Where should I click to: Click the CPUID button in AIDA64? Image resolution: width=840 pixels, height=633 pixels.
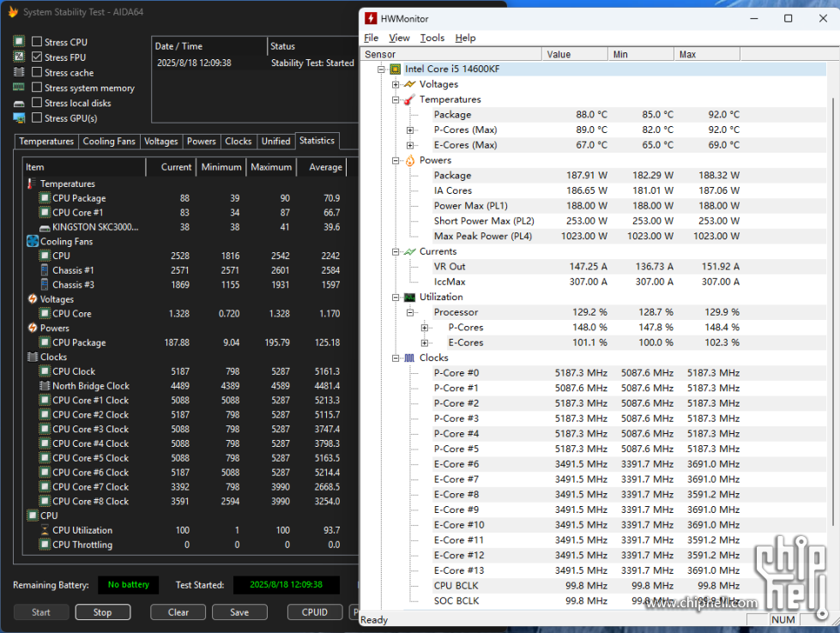point(315,612)
